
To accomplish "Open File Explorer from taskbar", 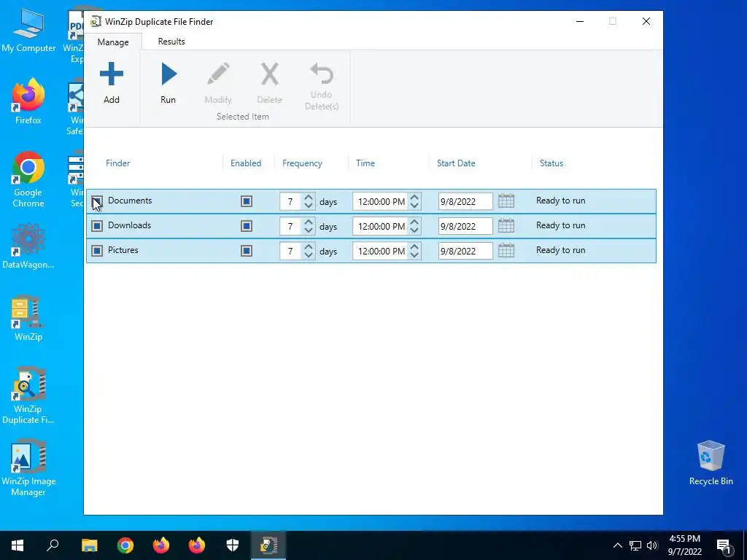I will click(89, 545).
